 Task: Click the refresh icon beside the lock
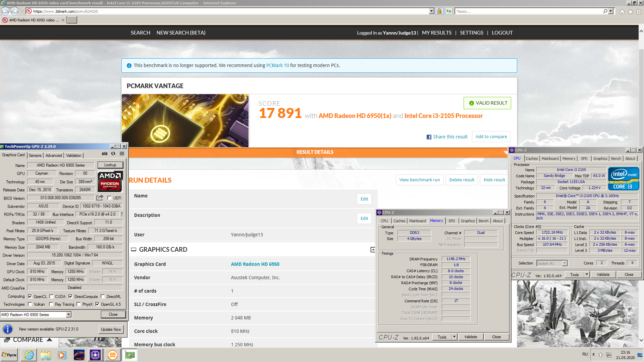(x=449, y=11)
